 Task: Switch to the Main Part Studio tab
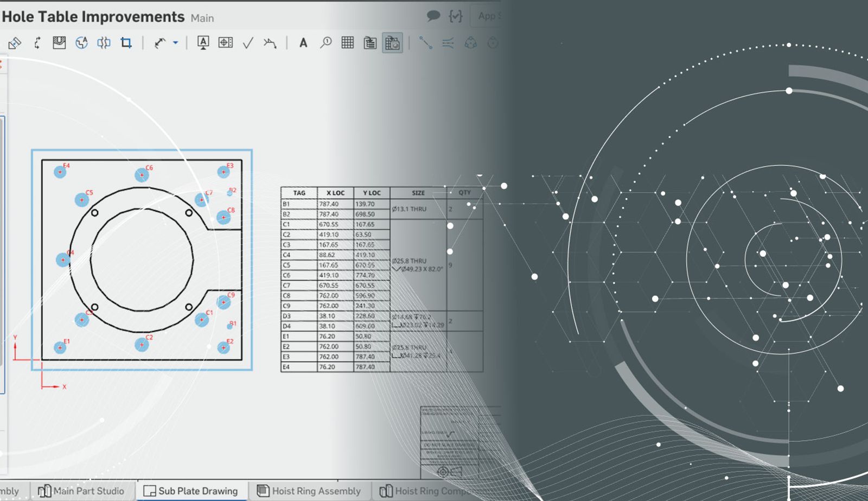tap(81, 491)
